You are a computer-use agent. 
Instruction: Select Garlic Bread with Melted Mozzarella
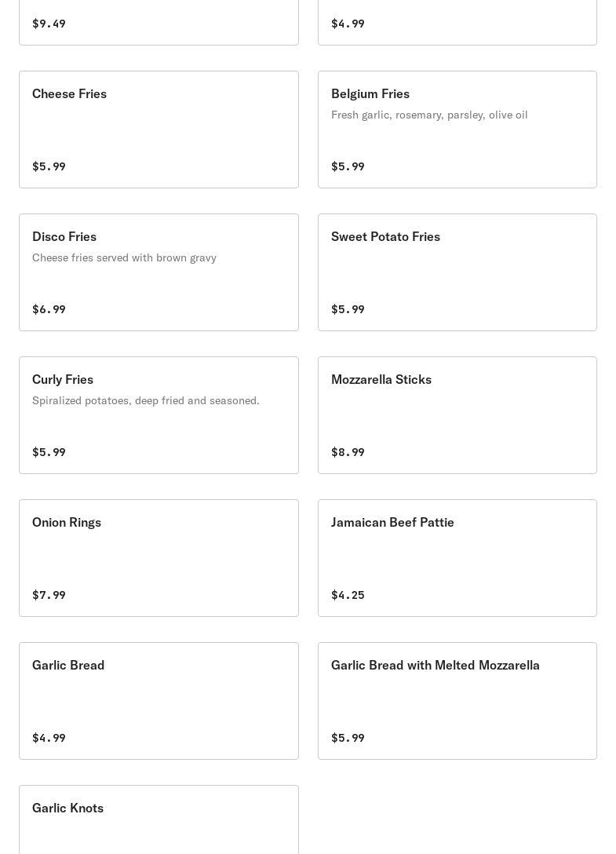pos(457,701)
